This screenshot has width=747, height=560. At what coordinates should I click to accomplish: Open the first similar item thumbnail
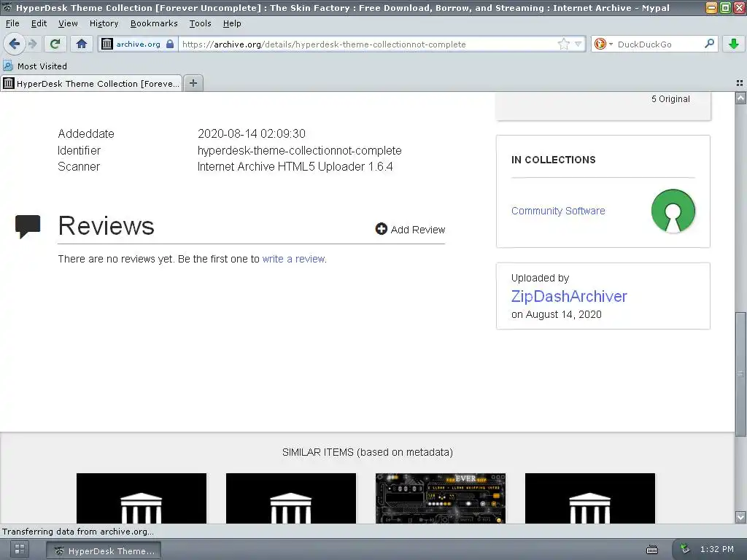(x=142, y=498)
